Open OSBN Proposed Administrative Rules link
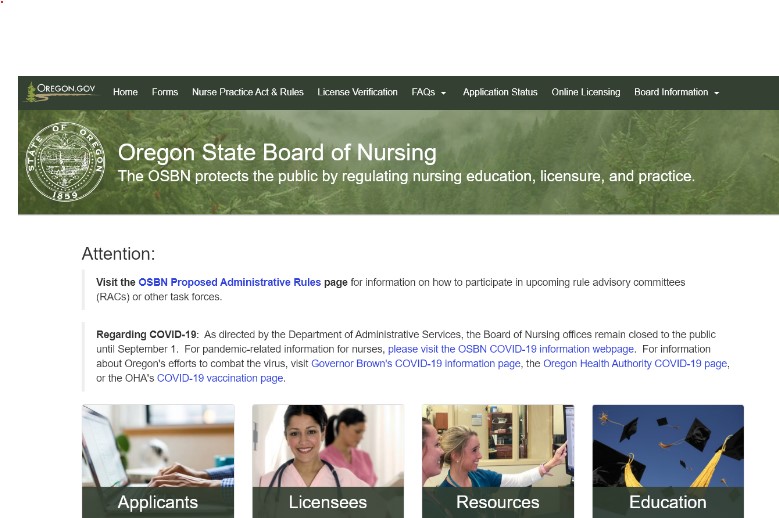 tap(230, 282)
